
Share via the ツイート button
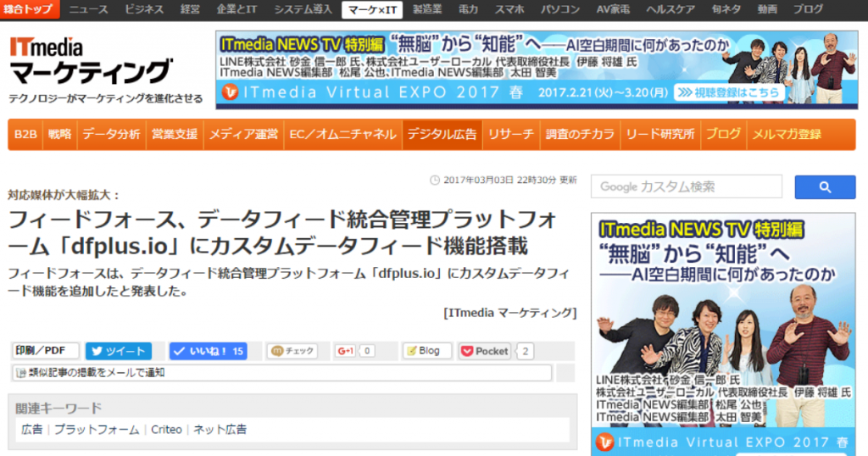[x=119, y=351]
